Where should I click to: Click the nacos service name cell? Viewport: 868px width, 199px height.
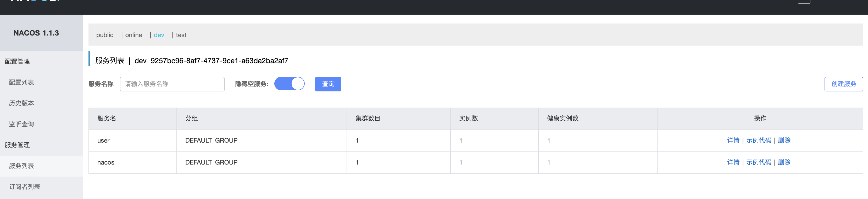(x=133, y=162)
